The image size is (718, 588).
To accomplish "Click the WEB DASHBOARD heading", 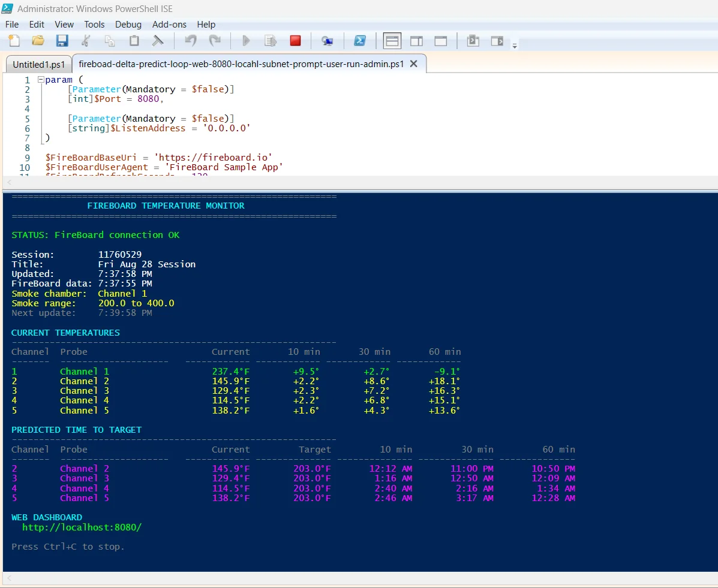I will click(x=47, y=517).
